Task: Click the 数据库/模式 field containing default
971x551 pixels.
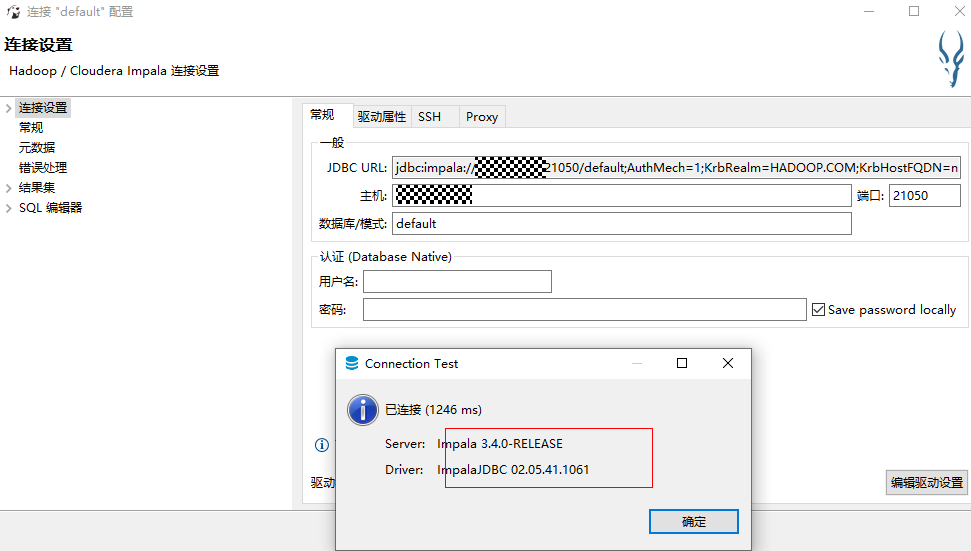Action: pyautogui.click(x=622, y=223)
